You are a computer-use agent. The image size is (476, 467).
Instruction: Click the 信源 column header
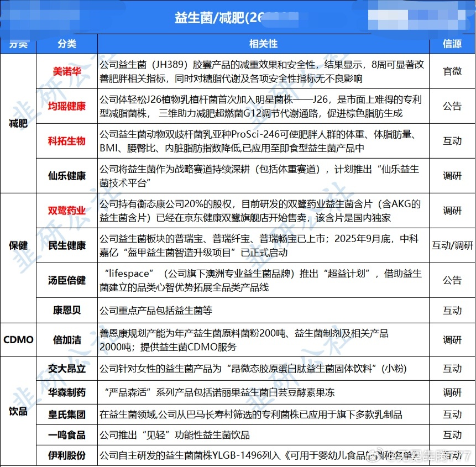click(x=452, y=44)
